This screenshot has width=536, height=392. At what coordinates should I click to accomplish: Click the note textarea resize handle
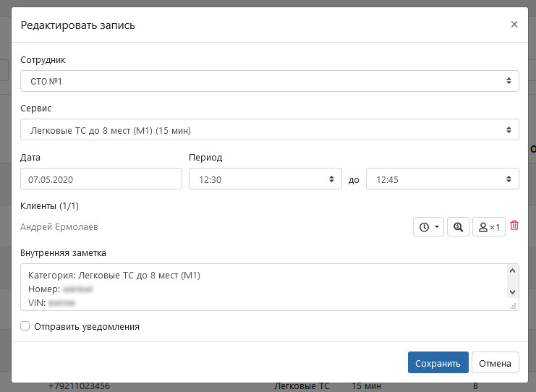click(513, 306)
